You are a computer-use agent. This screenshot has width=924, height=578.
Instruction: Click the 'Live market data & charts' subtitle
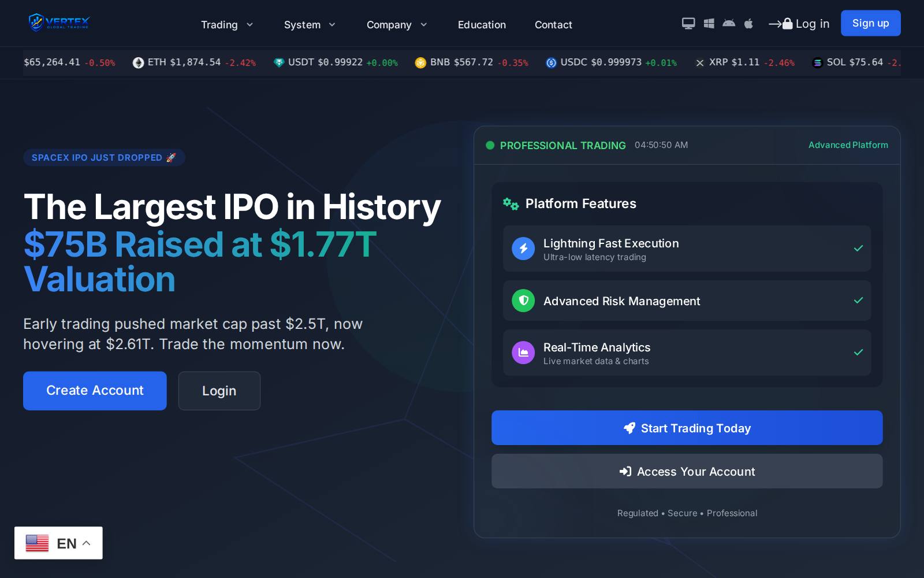point(596,361)
